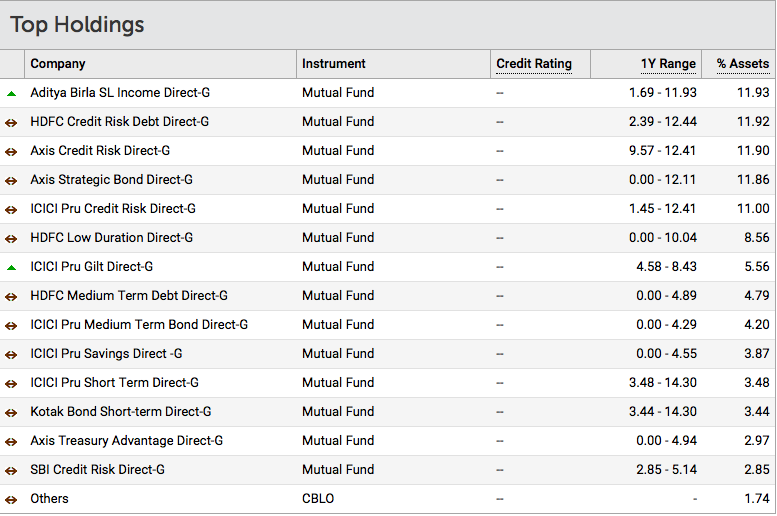Select the 5.56 percent assets value
This screenshot has height=516, width=777.
tap(757, 267)
